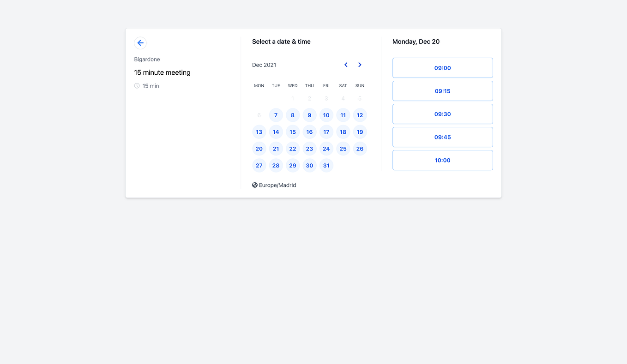The width and height of the screenshot is (627, 364).
Task: Open the Dec 2021 month selector
Action: click(x=264, y=65)
